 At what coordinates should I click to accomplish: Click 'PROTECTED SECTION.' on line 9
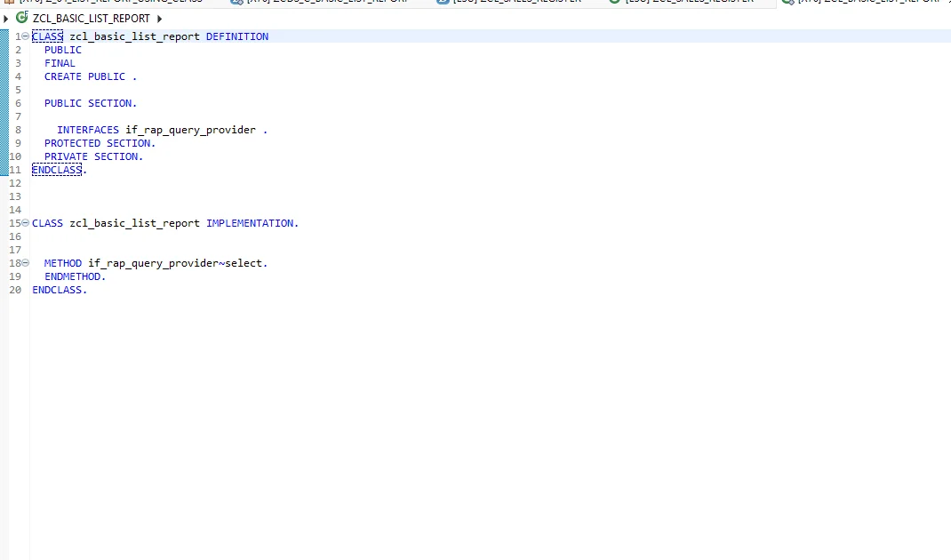100,143
